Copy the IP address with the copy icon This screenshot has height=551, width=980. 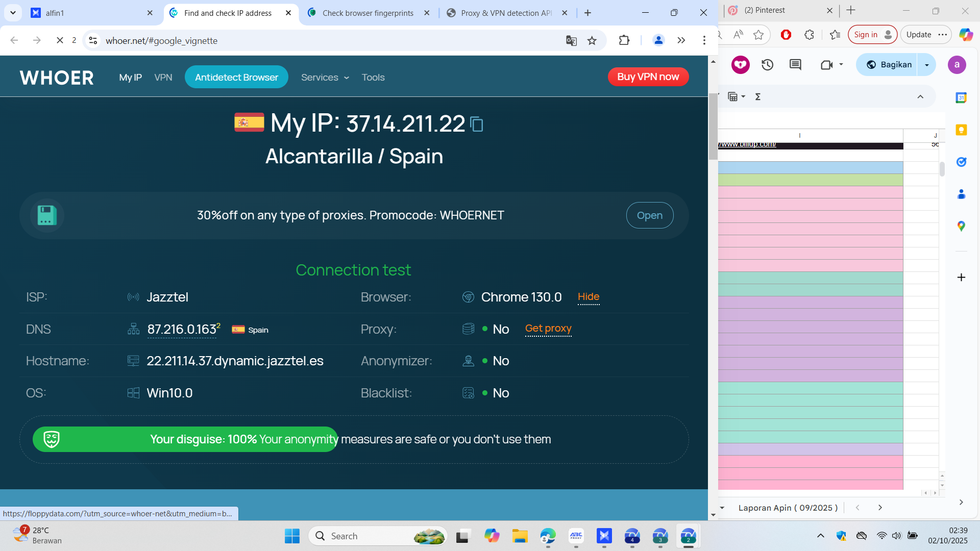click(477, 124)
